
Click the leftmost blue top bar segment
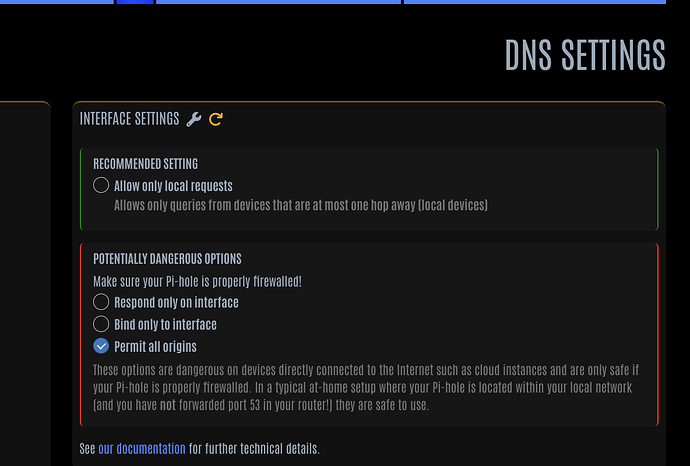coord(56,2)
